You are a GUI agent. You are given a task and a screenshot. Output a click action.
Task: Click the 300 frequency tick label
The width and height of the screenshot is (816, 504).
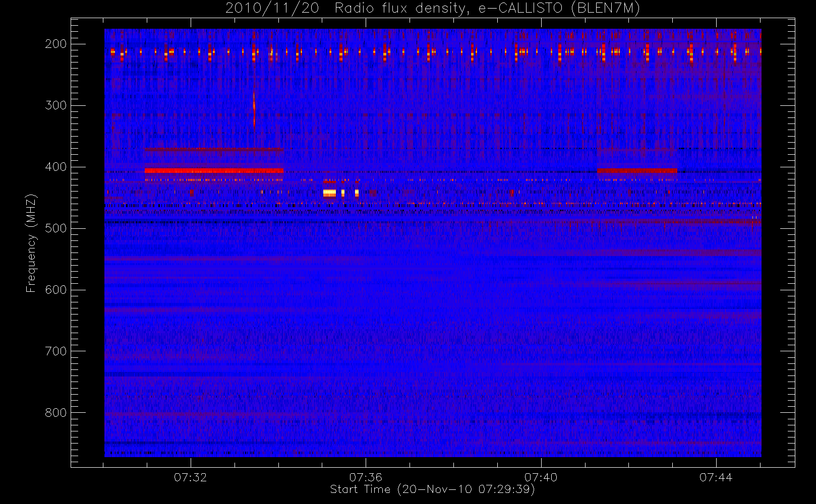point(55,105)
